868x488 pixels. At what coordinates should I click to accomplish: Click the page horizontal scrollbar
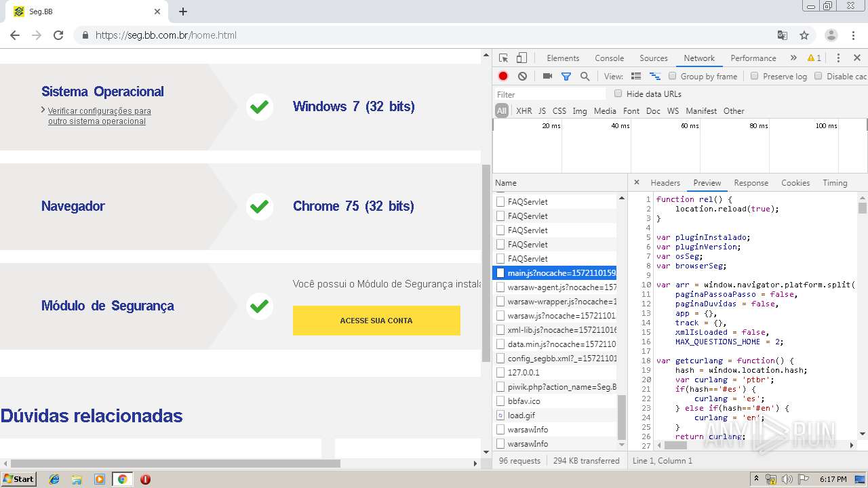[175, 464]
